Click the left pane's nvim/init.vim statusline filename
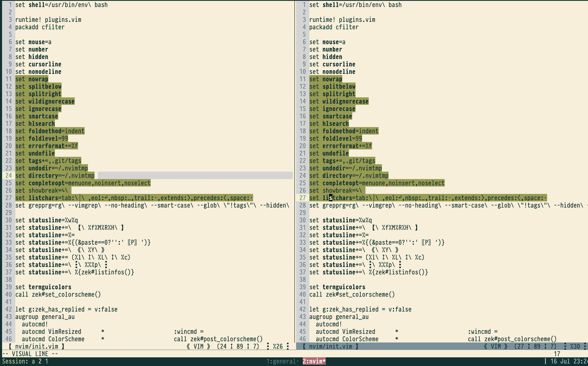The image size is (588, 366). point(37,346)
